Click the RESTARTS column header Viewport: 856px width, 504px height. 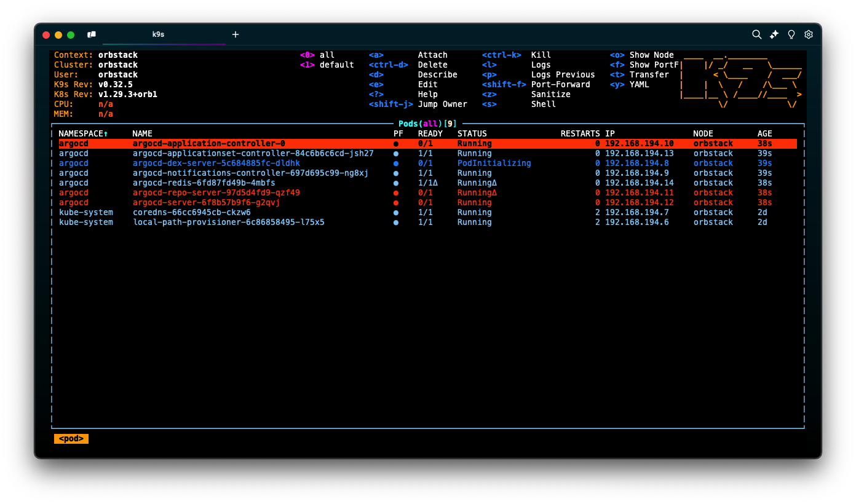pyautogui.click(x=581, y=134)
